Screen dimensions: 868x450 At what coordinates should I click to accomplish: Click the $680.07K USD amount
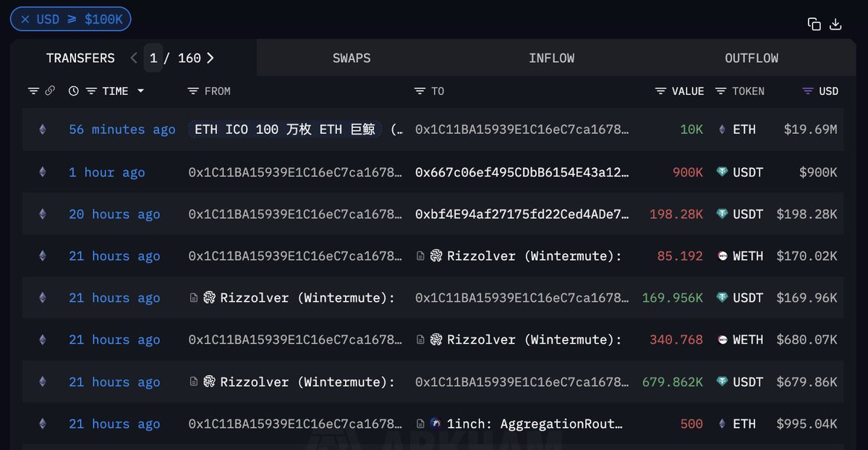[x=807, y=340]
